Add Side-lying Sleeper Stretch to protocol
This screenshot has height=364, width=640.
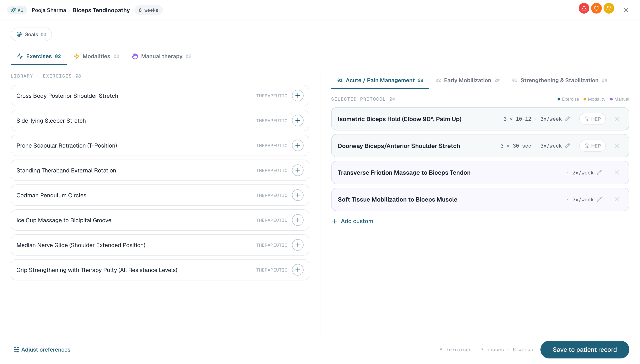coord(298,120)
